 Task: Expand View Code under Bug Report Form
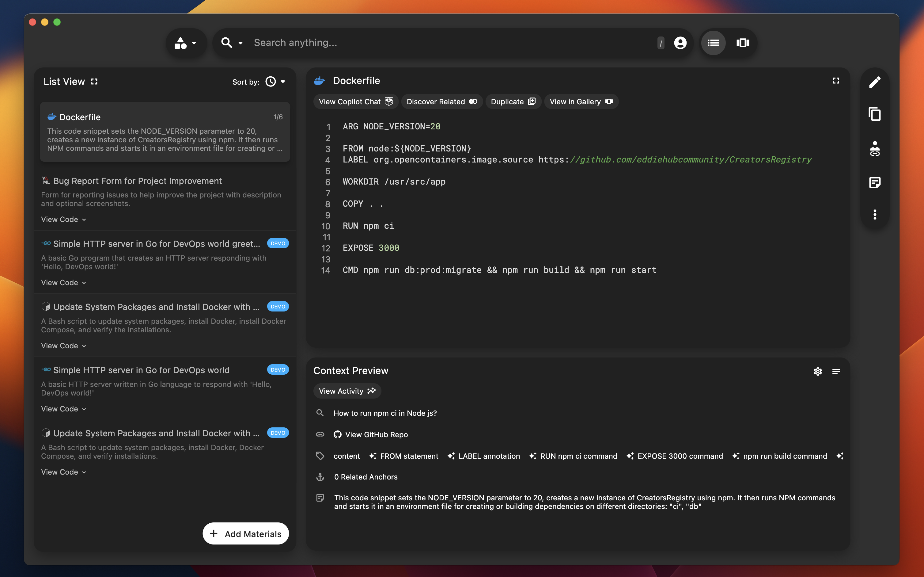[x=63, y=220]
